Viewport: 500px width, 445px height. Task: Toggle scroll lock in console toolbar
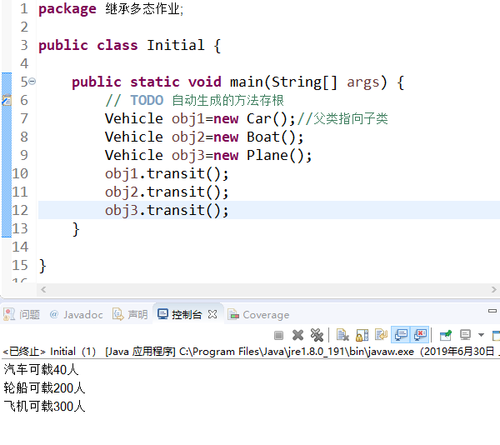[x=362, y=335]
